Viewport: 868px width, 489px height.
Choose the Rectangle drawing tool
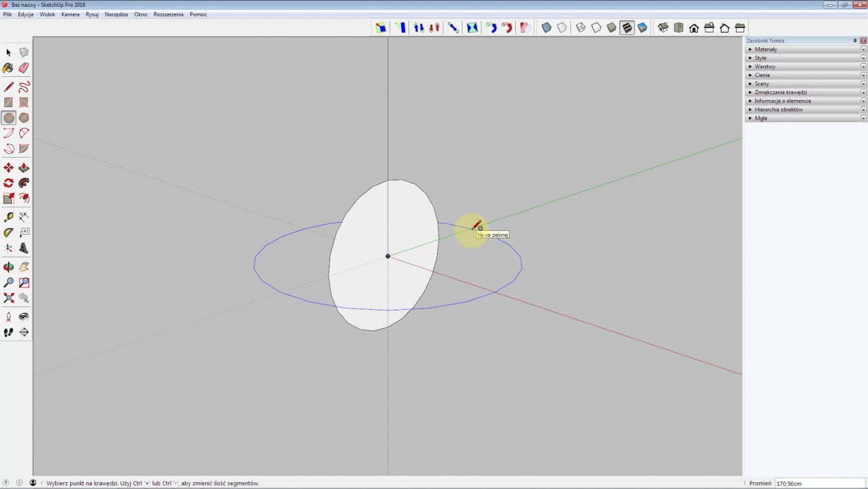pyautogui.click(x=9, y=102)
